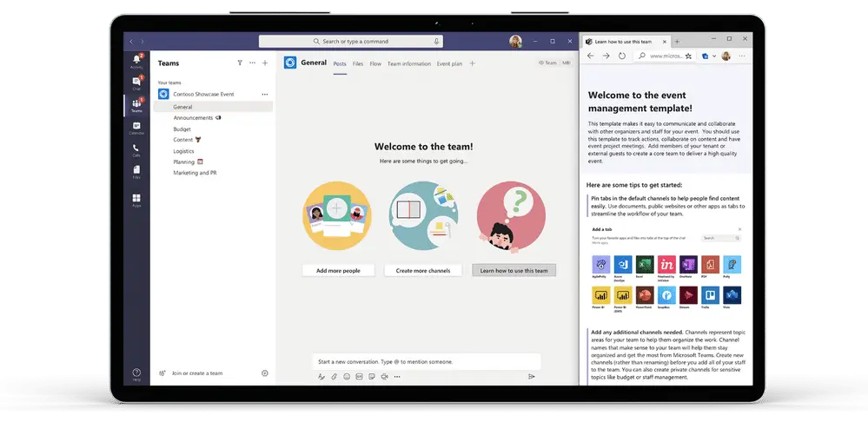Go forward using Teams history arrow
868x422 pixels.
click(x=142, y=42)
